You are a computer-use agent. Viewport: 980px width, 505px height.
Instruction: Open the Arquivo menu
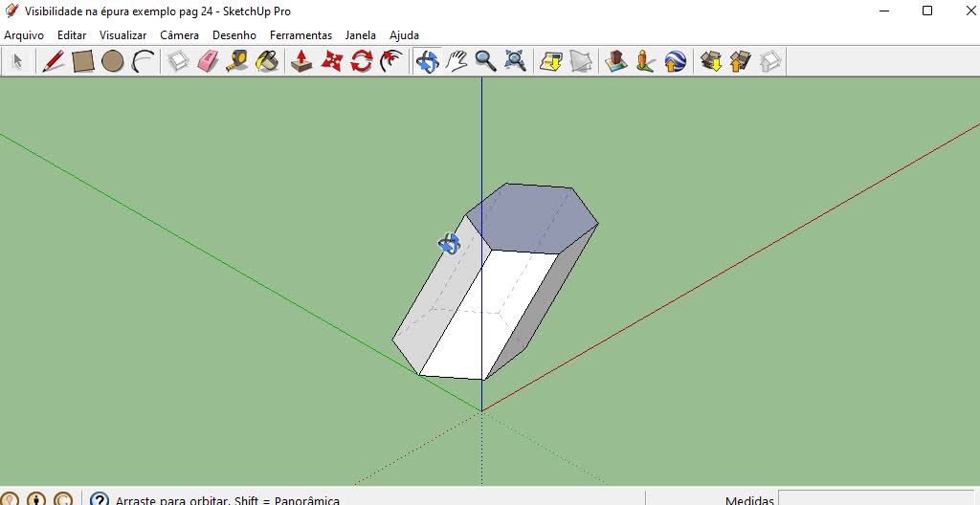(24, 35)
